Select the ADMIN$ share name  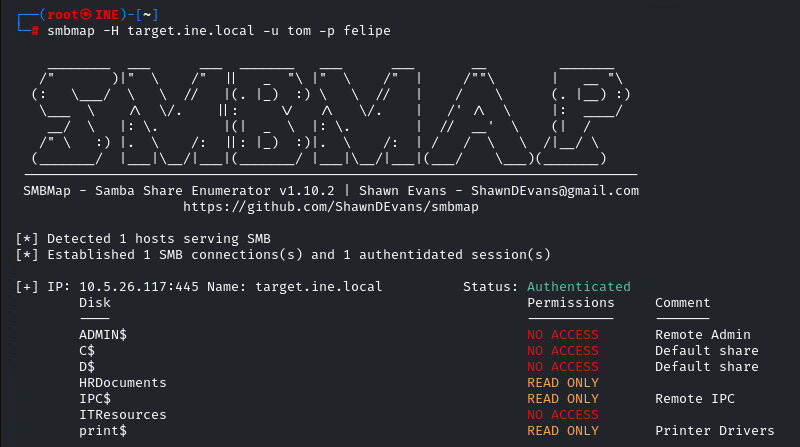click(x=103, y=335)
